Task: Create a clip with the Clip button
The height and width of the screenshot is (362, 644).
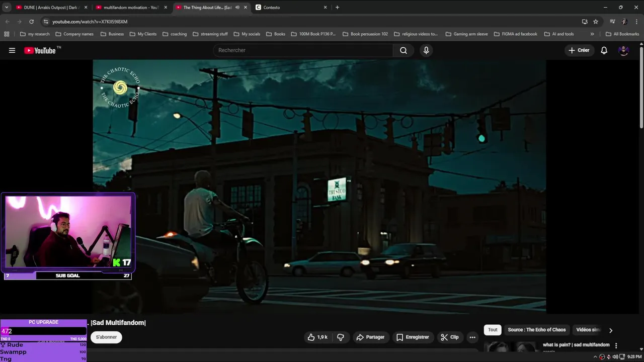Action: point(450,337)
